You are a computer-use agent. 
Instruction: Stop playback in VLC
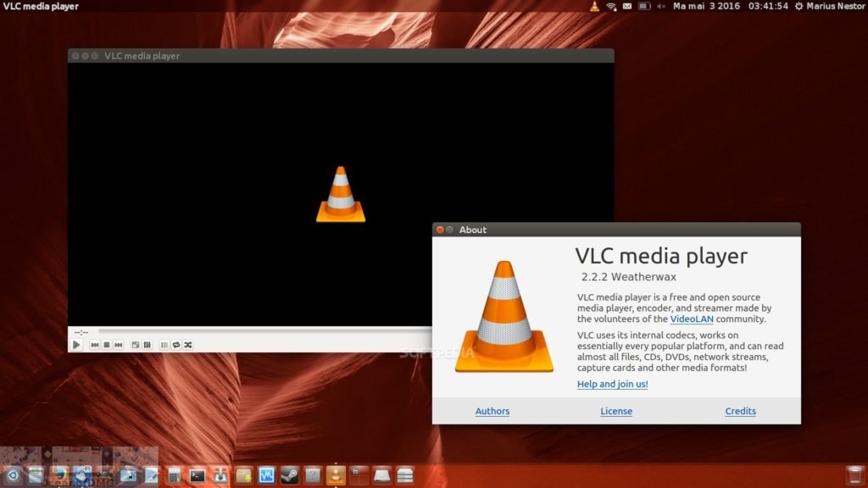tap(105, 345)
